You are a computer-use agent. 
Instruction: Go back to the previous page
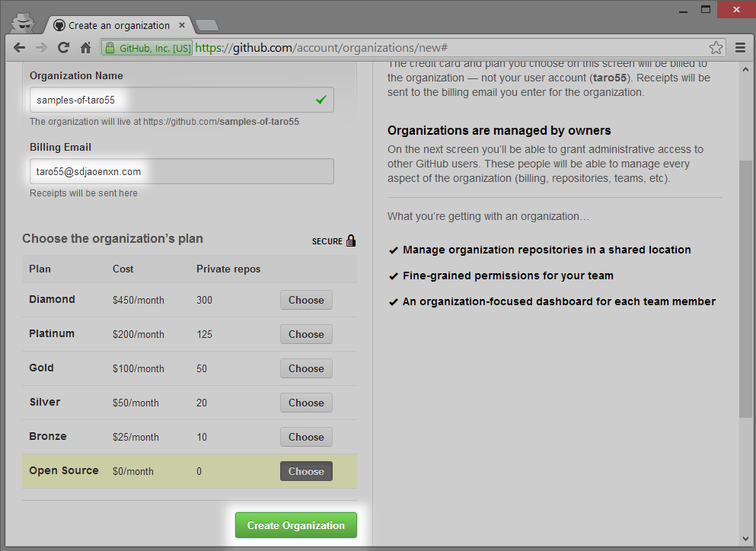pos(19,48)
